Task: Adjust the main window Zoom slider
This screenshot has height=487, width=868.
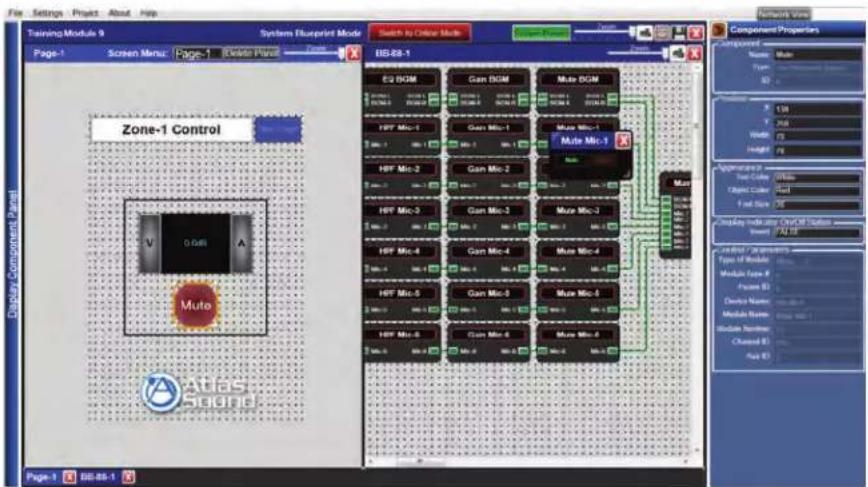Action: (605, 32)
